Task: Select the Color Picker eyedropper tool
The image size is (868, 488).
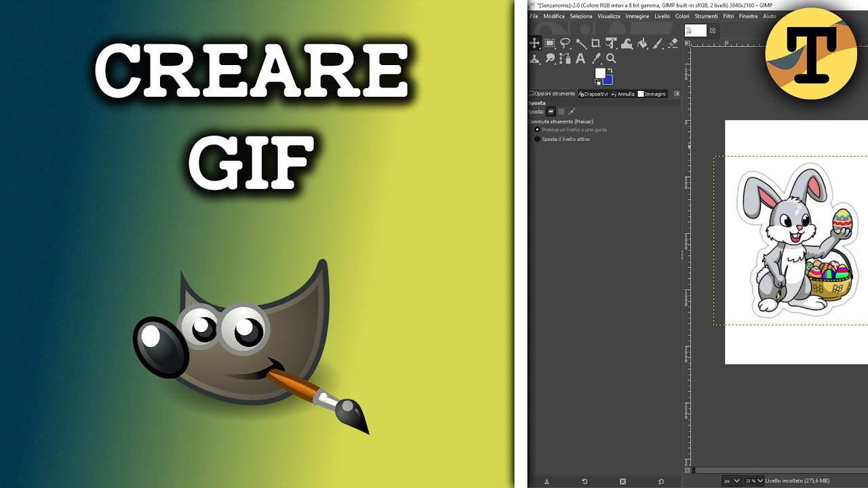Action: [x=595, y=59]
